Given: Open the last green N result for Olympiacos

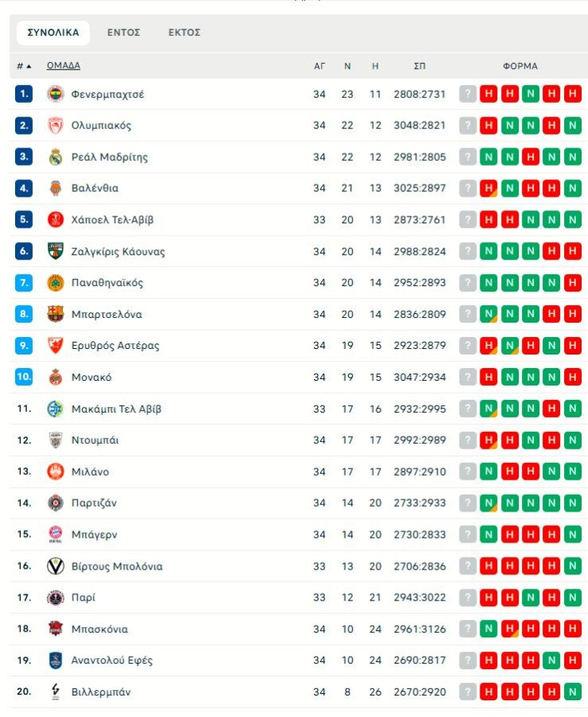Looking at the screenshot, I should pos(572,125).
